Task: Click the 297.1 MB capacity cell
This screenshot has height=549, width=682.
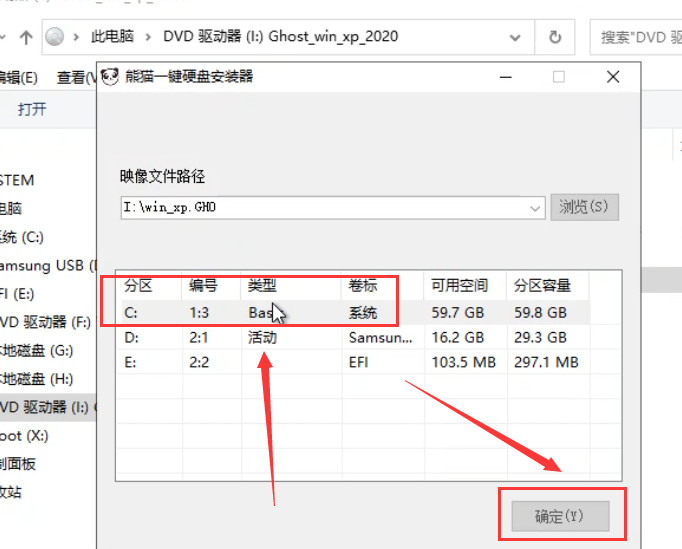Action: point(546,362)
